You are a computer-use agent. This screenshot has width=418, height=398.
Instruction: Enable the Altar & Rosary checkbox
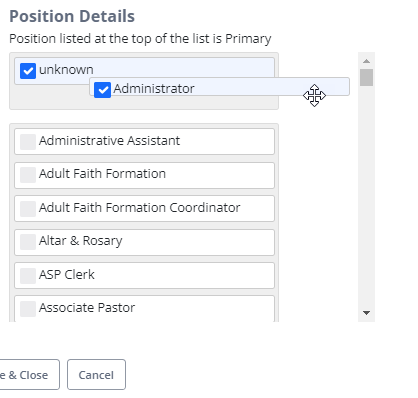28,242
